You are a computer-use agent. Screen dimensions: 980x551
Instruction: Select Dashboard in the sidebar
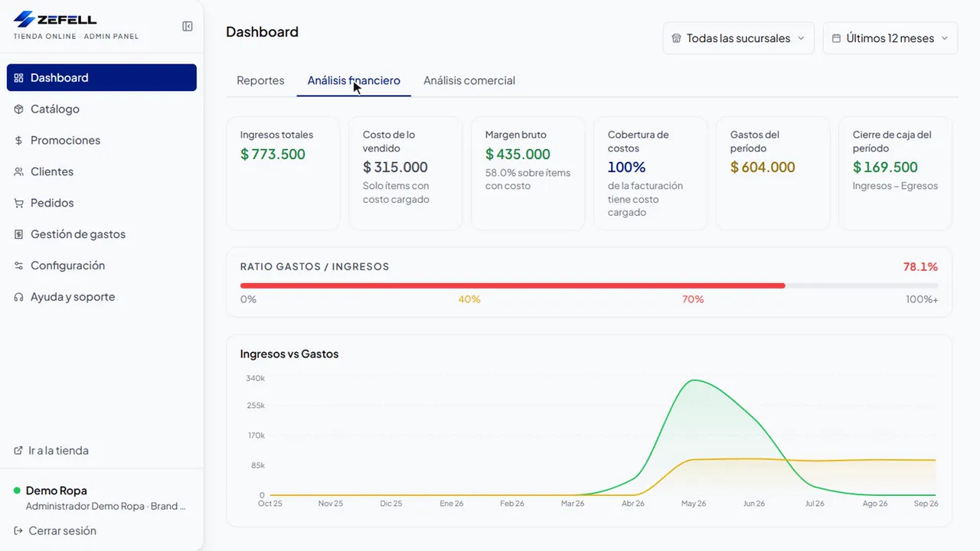(102, 78)
